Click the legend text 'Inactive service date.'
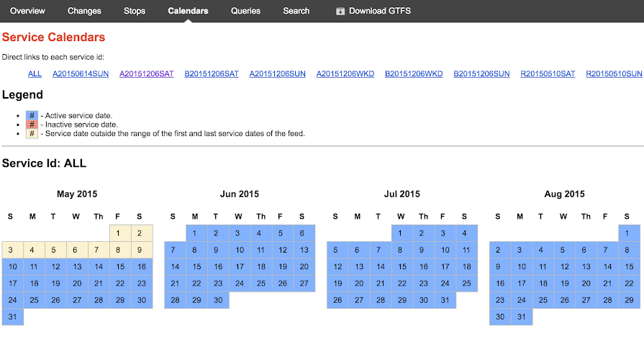The image size is (644, 344). 81,125
